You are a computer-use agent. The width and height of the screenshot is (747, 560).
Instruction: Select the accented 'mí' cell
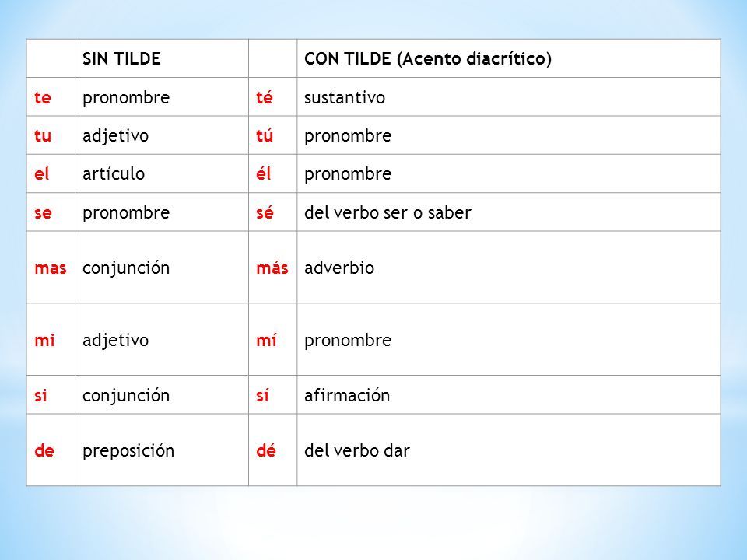point(272,340)
